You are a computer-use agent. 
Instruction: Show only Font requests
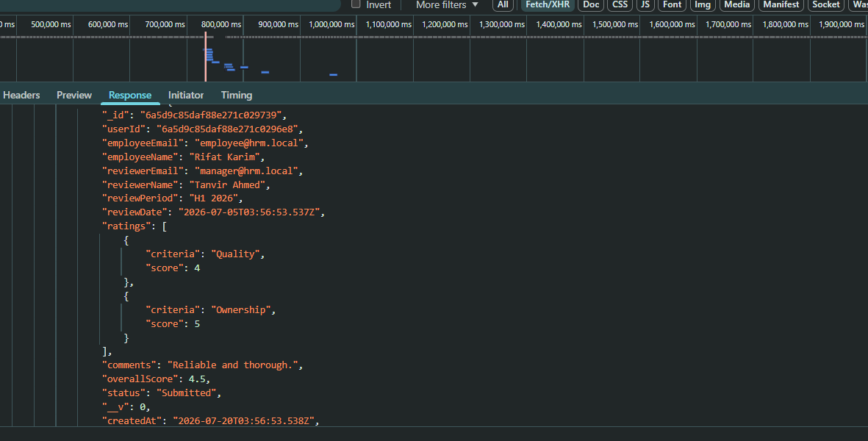click(x=672, y=4)
